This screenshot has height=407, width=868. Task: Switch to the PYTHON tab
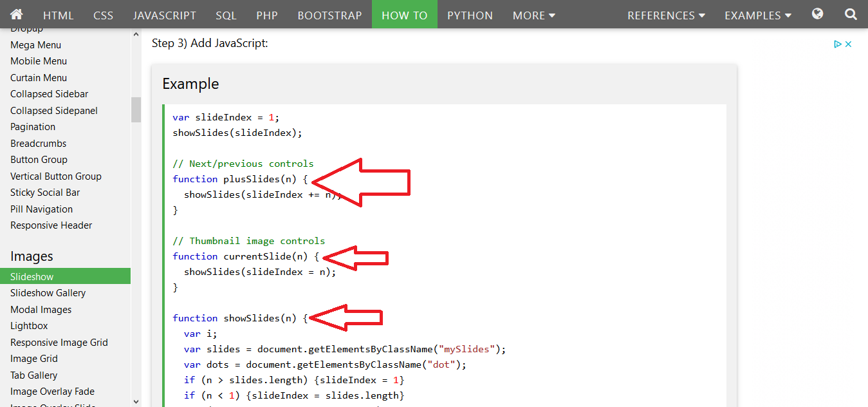pyautogui.click(x=470, y=14)
